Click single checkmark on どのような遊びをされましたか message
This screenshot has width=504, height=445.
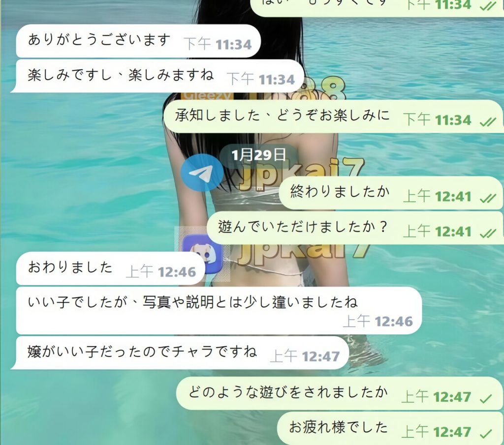[x=486, y=398]
